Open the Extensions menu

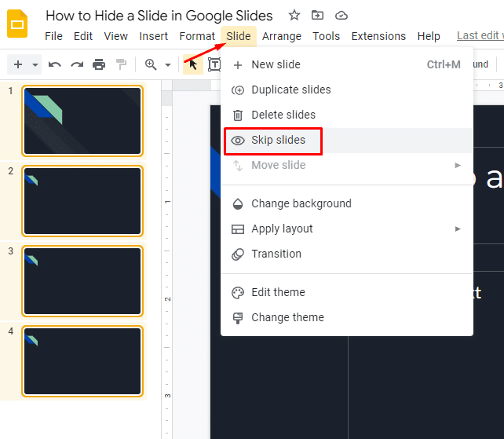tap(378, 36)
